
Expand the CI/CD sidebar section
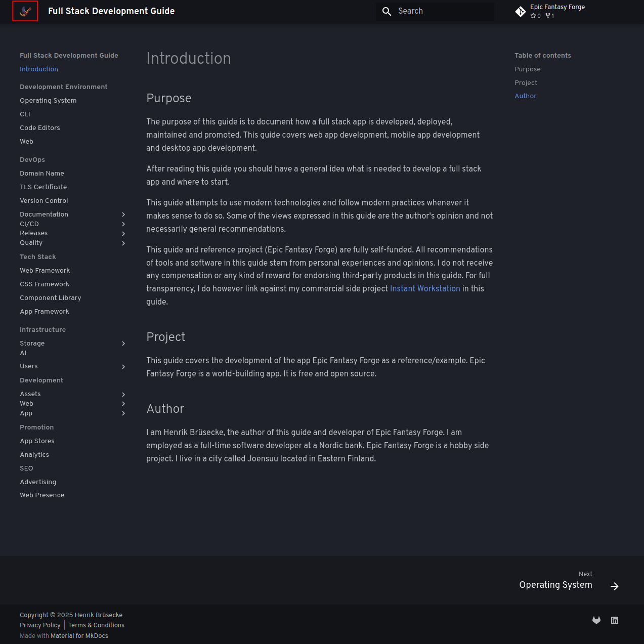tap(123, 224)
